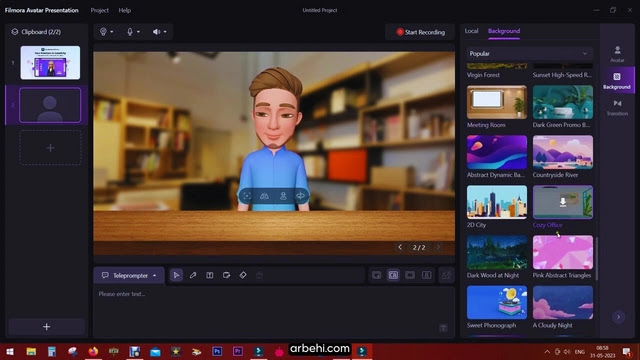
Task: Select slide 2 avatar thumbnail
Action: pyautogui.click(x=50, y=105)
